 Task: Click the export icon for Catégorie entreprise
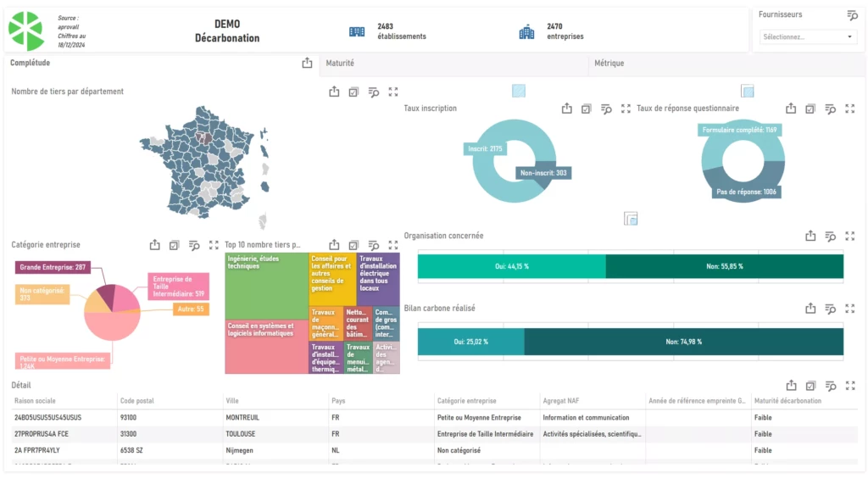[x=155, y=245]
